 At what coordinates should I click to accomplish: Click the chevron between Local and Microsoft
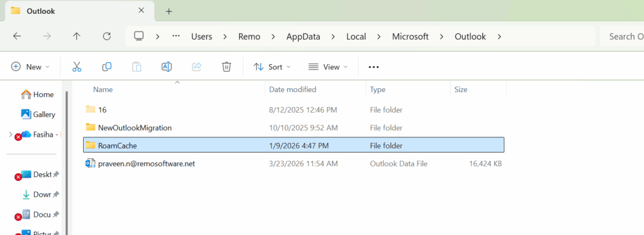(379, 36)
